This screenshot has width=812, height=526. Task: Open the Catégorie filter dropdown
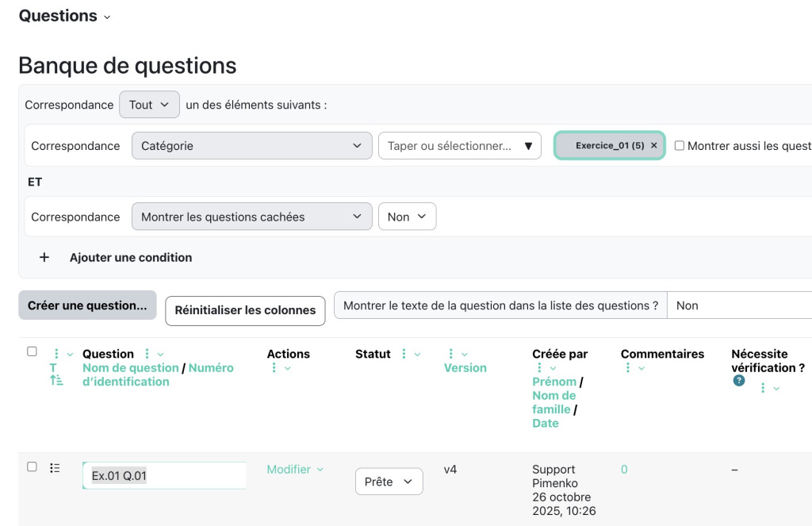251,145
